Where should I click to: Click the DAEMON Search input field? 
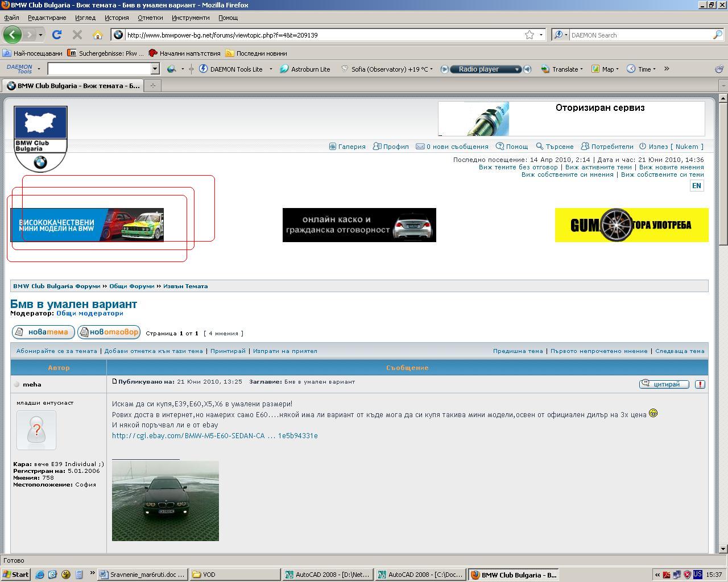coord(640,35)
